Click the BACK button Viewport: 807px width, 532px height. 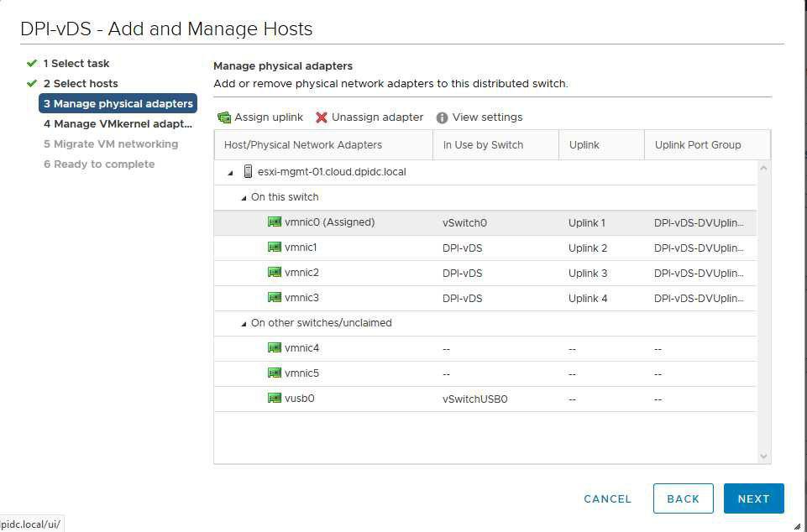(x=683, y=498)
